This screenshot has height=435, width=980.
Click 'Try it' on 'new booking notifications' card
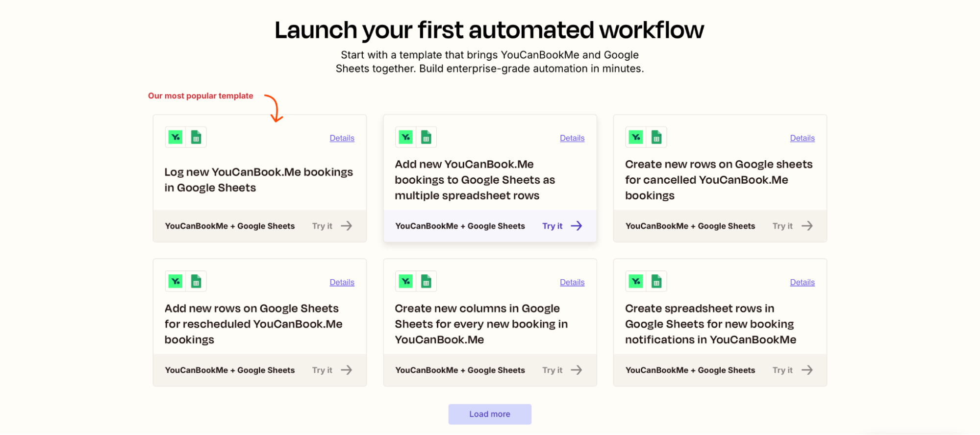click(x=782, y=370)
